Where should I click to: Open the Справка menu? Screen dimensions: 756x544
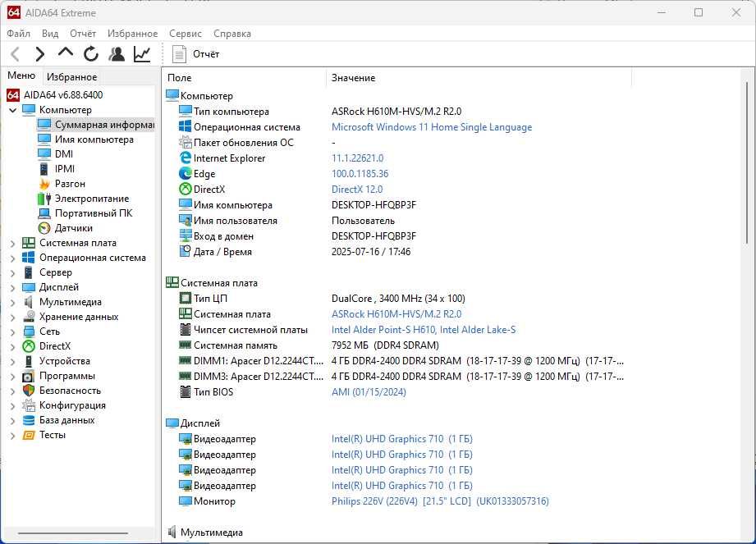[232, 34]
